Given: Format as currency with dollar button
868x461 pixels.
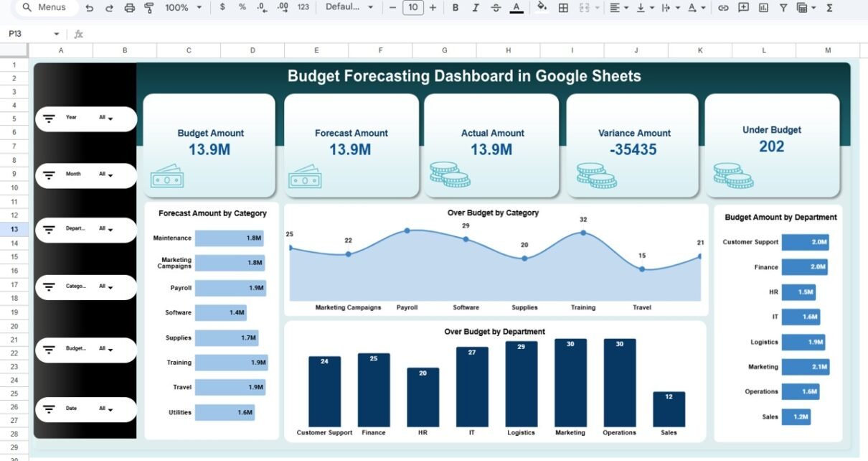Looking at the screenshot, I should 222,7.
